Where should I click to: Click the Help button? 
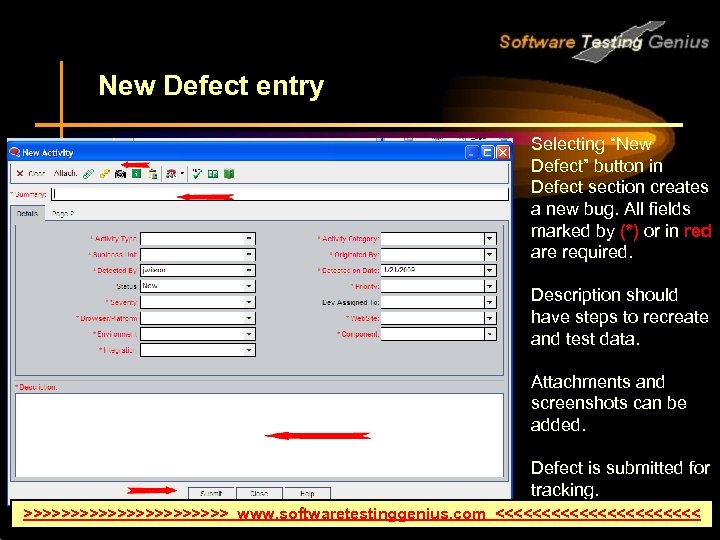(307, 493)
